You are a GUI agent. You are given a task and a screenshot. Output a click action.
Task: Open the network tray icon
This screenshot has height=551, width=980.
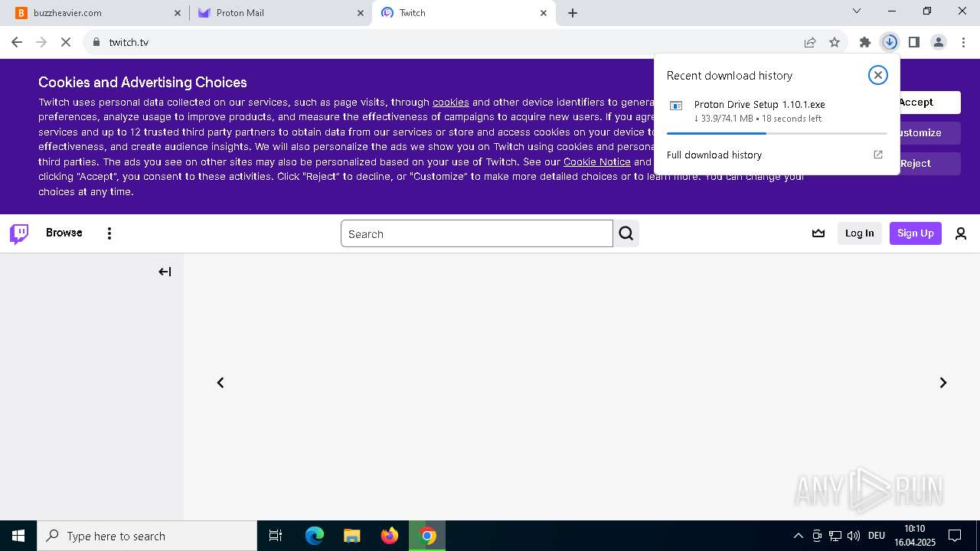tap(835, 536)
